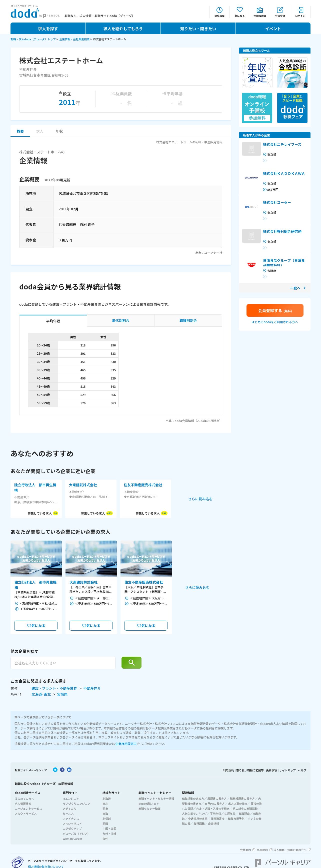Click the KADOKAWA company logo
Image resolution: width=321 pixels, height=868 pixels.
[251, 178]
